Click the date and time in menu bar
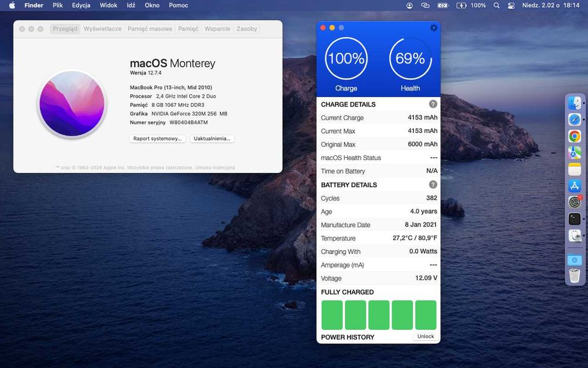The image size is (588, 368). point(551,6)
